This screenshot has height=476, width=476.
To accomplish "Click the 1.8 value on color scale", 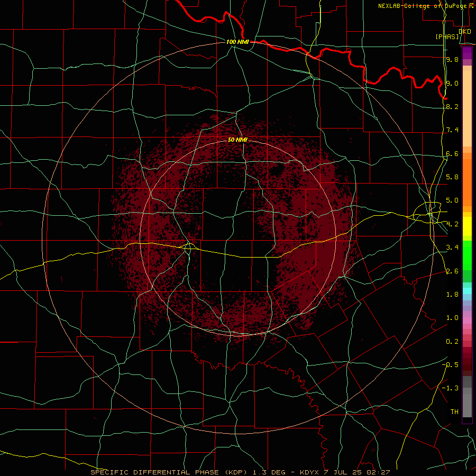I will tap(452, 295).
